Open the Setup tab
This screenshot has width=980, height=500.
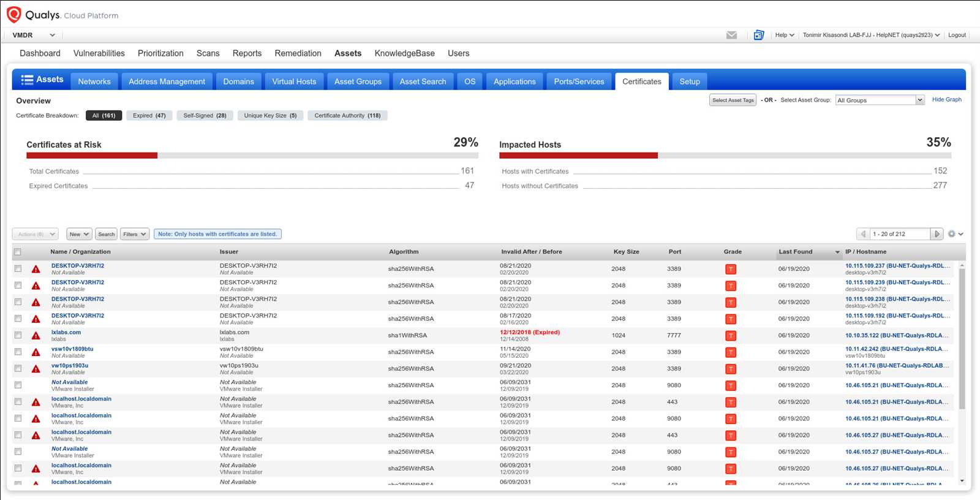tap(690, 81)
